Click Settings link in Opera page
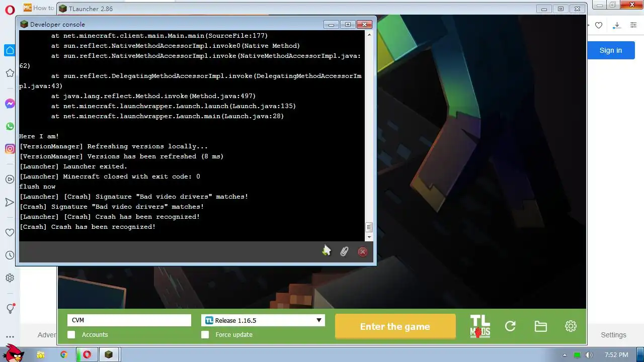 click(x=613, y=335)
